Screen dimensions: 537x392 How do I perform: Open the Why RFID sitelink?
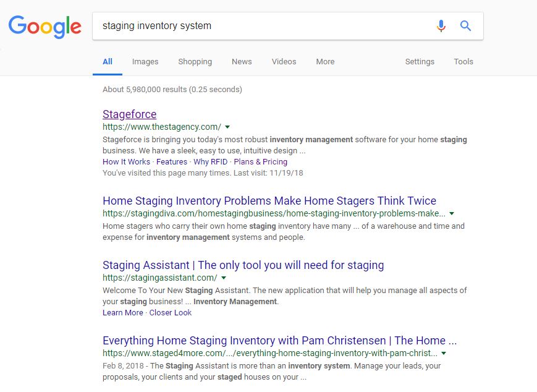coord(210,162)
